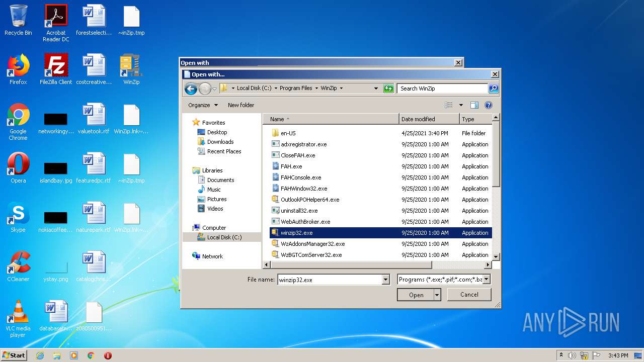
Task: Select Local Disk (C:) in navigation pane
Action: pyautogui.click(x=224, y=237)
